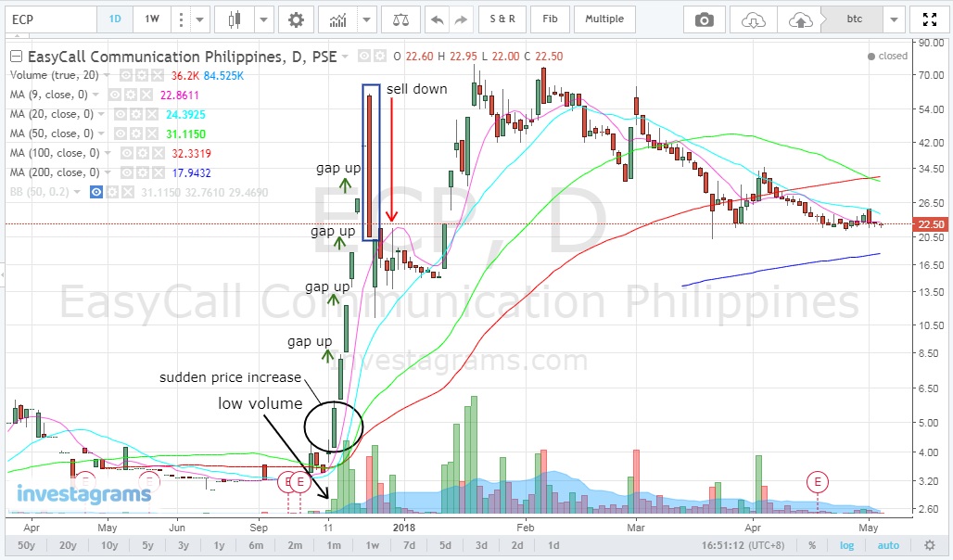
Task: Click the S & R button
Action: (502, 19)
